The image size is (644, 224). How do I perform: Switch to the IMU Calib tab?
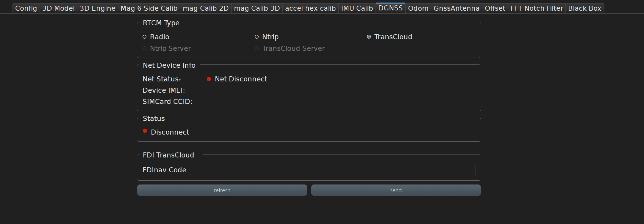click(357, 8)
